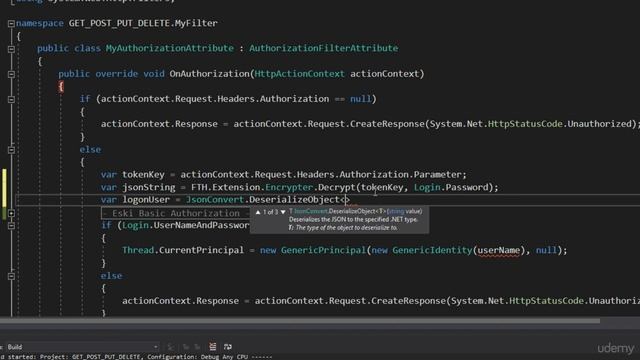Click 'jsonString' variable declaration
Image resolution: width=640 pixels, height=360 pixels.
pos(149,187)
